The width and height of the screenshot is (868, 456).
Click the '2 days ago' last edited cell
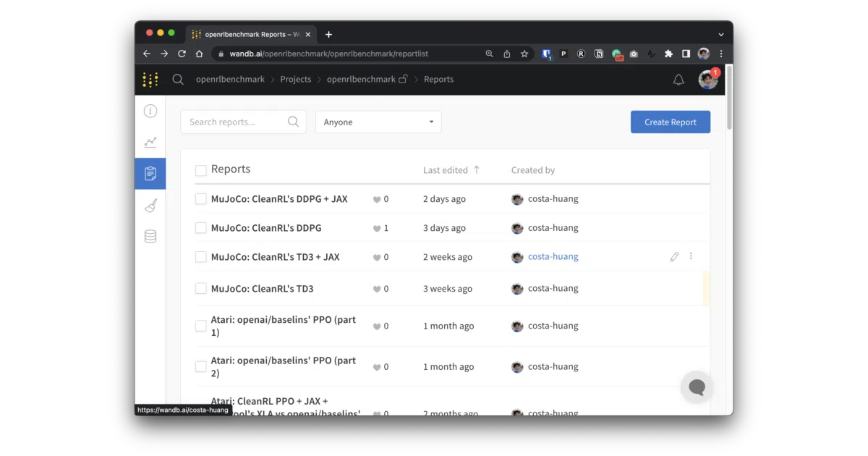click(x=444, y=199)
